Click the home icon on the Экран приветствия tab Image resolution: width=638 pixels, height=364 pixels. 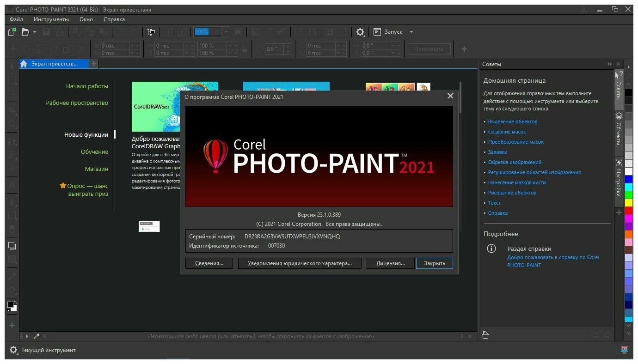click(x=24, y=64)
